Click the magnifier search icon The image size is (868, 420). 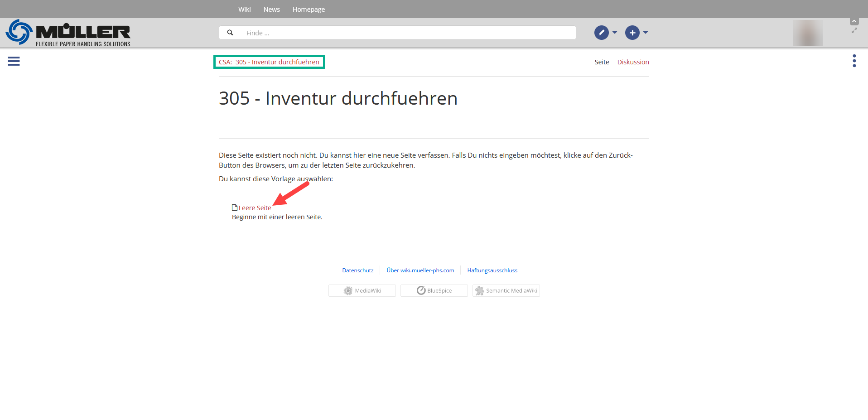(230, 33)
